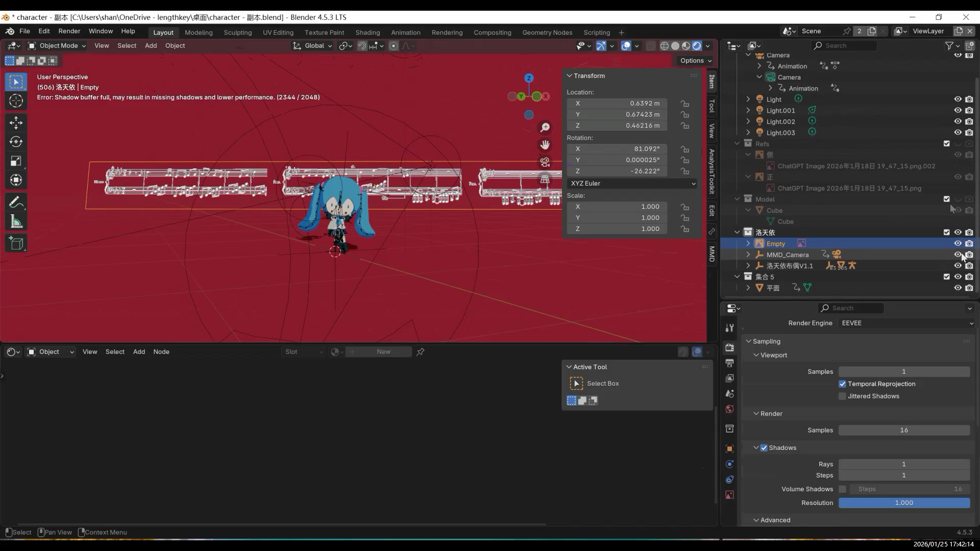
Task: Activate the Add Cube tool
Action: click(16, 243)
